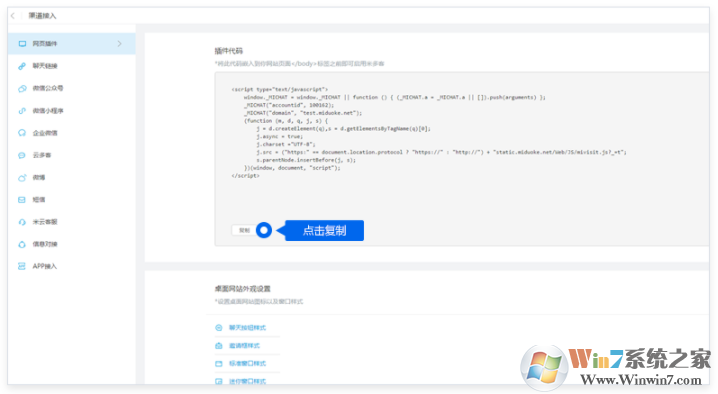Open 网页插件 monitor icon in sidebar
The height and width of the screenshot is (394, 718).
click(22, 44)
